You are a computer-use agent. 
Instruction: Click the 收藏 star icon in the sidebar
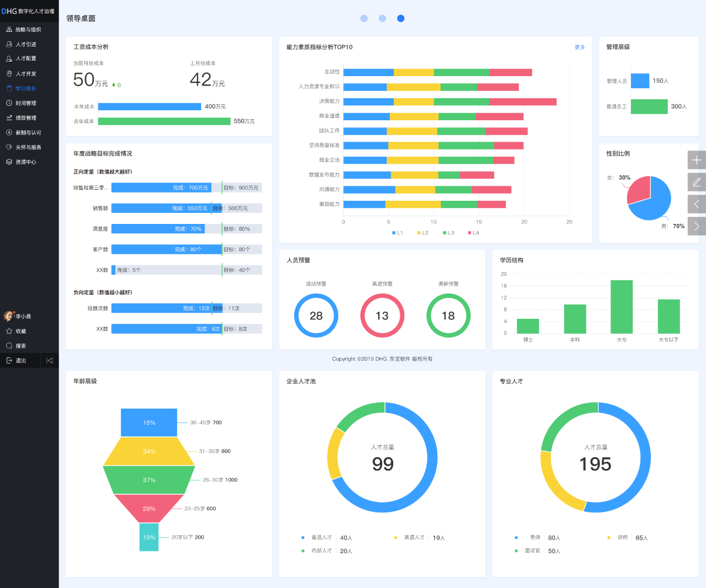click(x=9, y=331)
